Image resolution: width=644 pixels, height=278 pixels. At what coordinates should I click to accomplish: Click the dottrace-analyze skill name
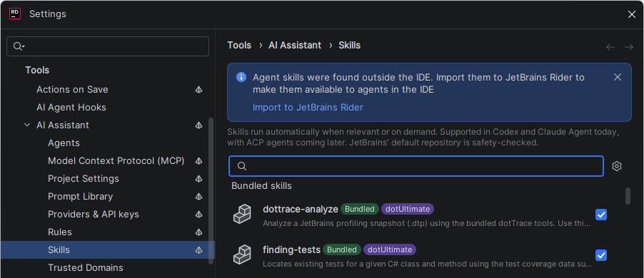[x=301, y=209]
